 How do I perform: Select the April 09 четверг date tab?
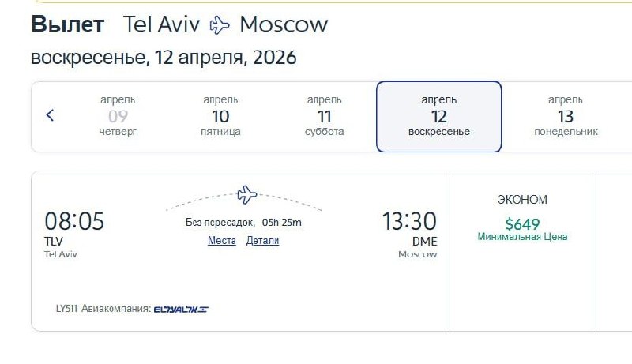pyautogui.click(x=118, y=116)
